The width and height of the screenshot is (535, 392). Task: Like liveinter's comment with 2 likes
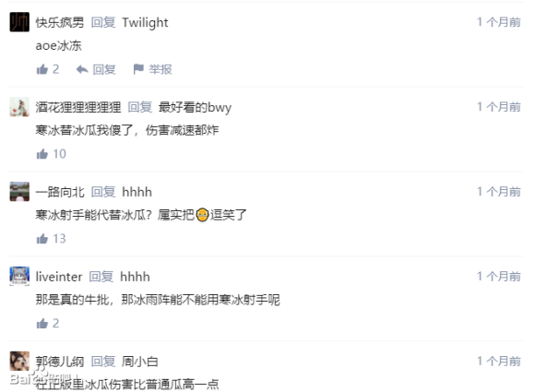pyautogui.click(x=42, y=323)
